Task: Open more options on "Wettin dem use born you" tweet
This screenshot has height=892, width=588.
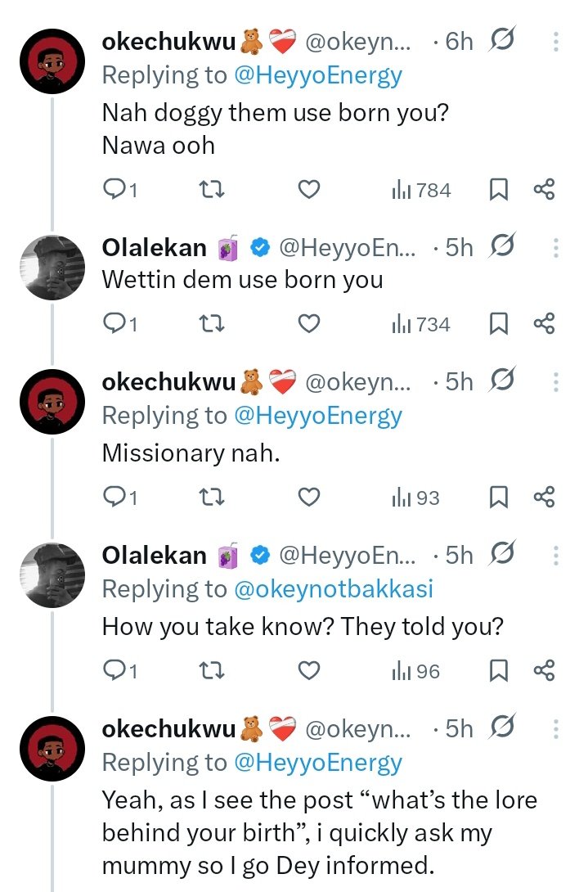Action: coord(556,247)
